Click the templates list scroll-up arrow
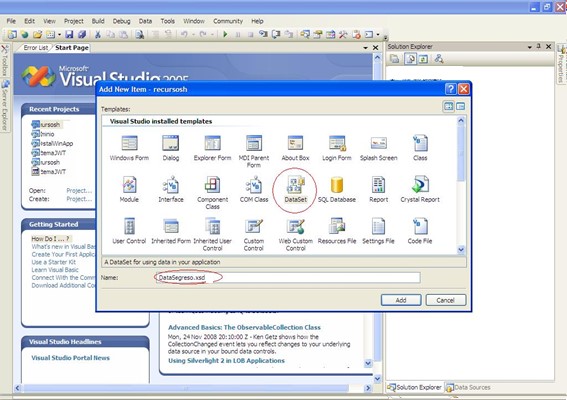The image size is (567, 400). (461, 121)
